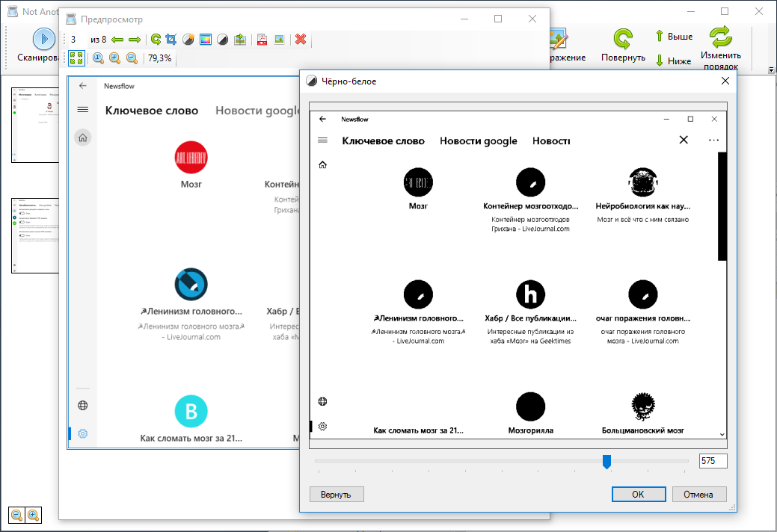Click the black-and-white icon in Предпросмотр toolbar
777x532 pixels.
pyautogui.click(x=223, y=40)
